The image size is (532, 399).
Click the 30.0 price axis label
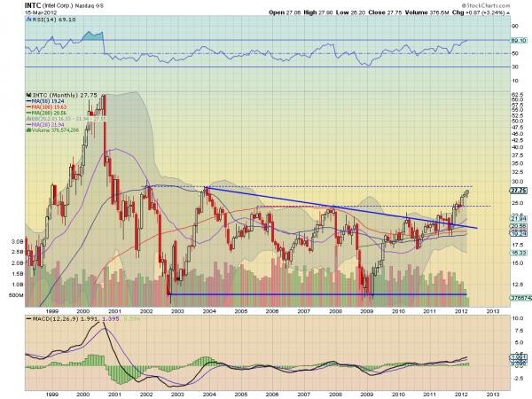coord(517,182)
